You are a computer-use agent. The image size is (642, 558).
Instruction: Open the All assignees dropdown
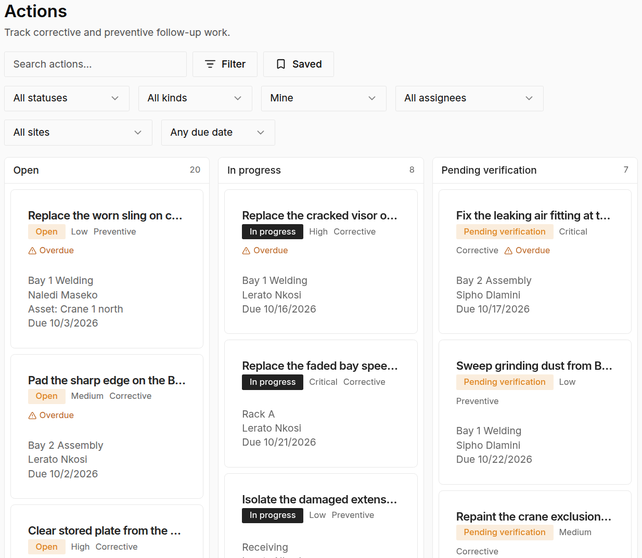tap(469, 98)
